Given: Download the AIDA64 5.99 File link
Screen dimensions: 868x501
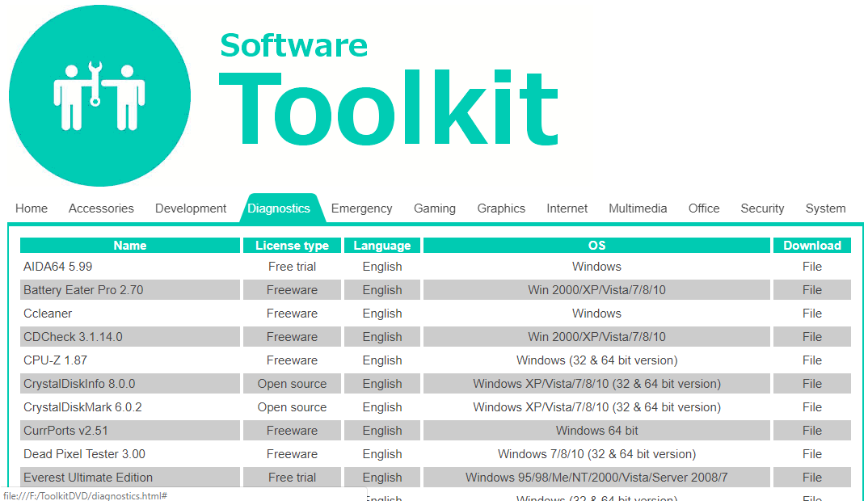Looking at the screenshot, I should pyautogui.click(x=812, y=267).
